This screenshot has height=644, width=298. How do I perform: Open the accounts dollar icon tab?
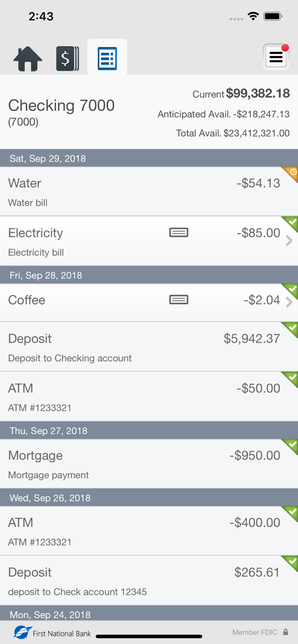click(68, 59)
